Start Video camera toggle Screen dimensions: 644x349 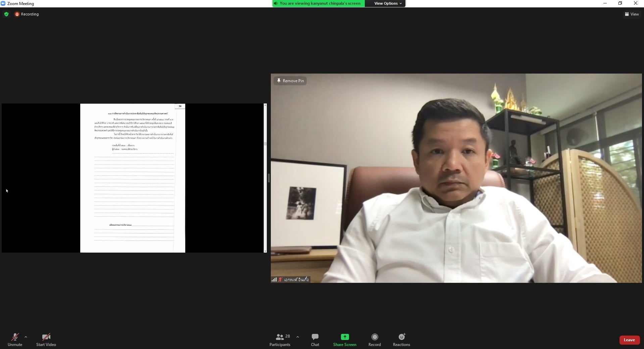[x=46, y=340]
